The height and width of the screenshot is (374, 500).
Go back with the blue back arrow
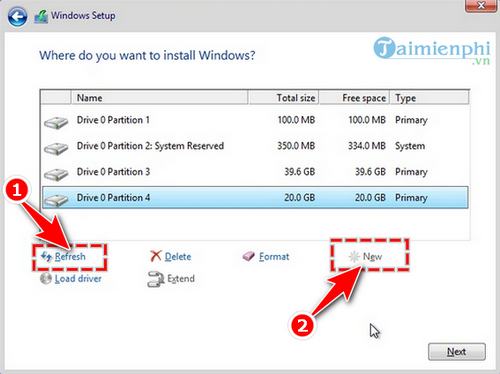pos(17,17)
